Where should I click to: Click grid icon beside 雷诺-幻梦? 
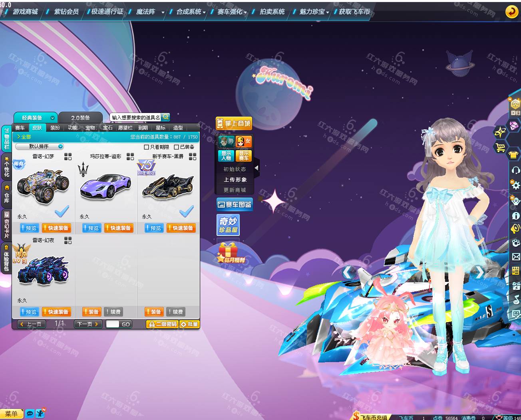point(68,157)
